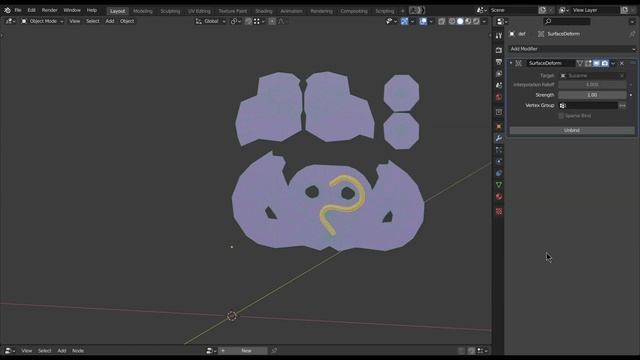
Task: Switch to rendered shading mode
Action: click(x=476, y=21)
